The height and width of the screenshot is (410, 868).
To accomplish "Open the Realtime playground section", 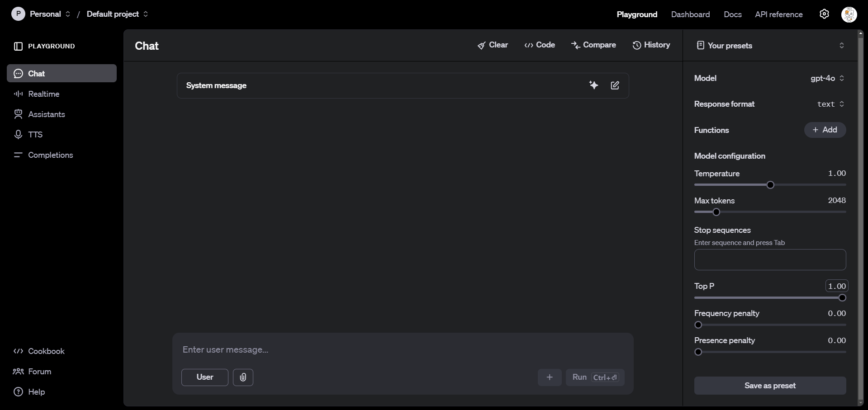I will 62,94.
